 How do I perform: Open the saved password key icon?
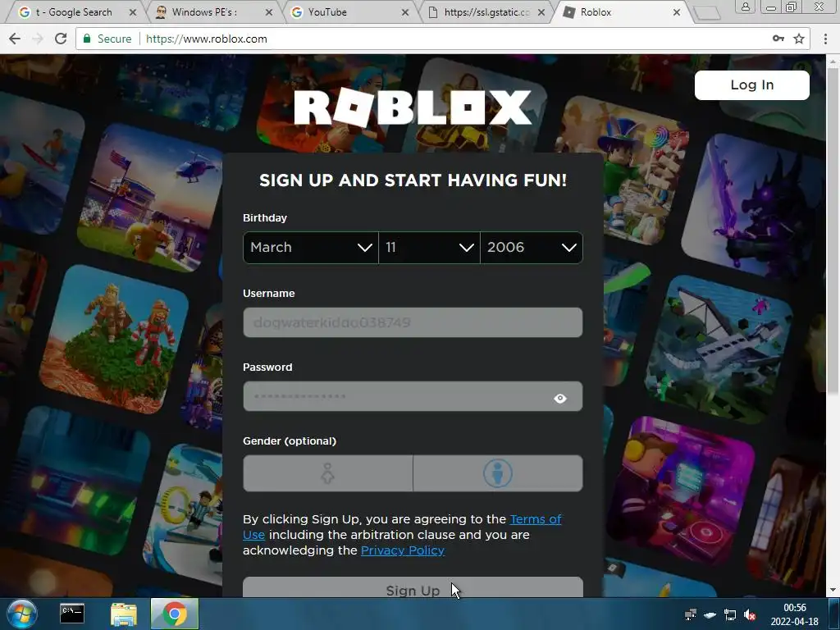click(x=778, y=39)
